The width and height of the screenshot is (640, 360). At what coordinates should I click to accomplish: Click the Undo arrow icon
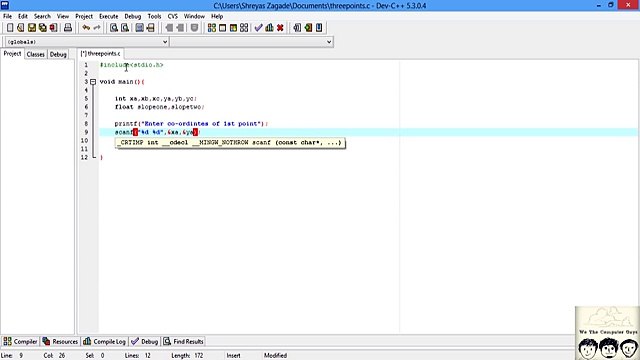86,28
